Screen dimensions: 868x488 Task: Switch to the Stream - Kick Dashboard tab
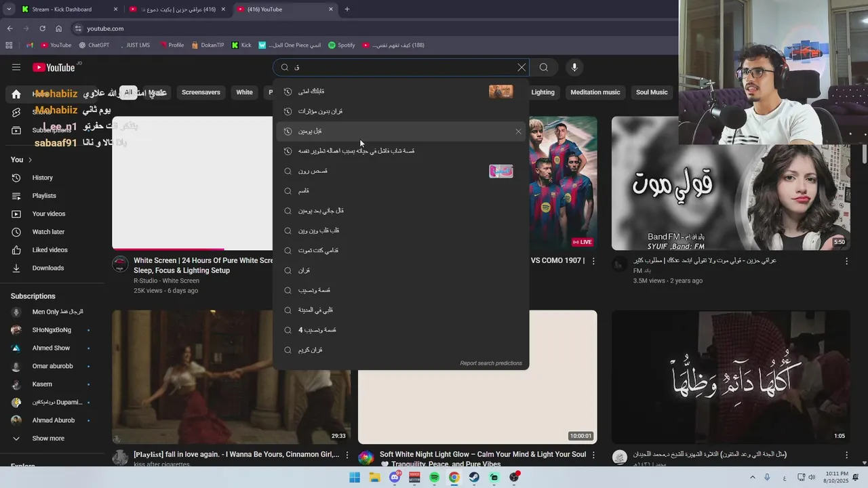[x=69, y=9]
